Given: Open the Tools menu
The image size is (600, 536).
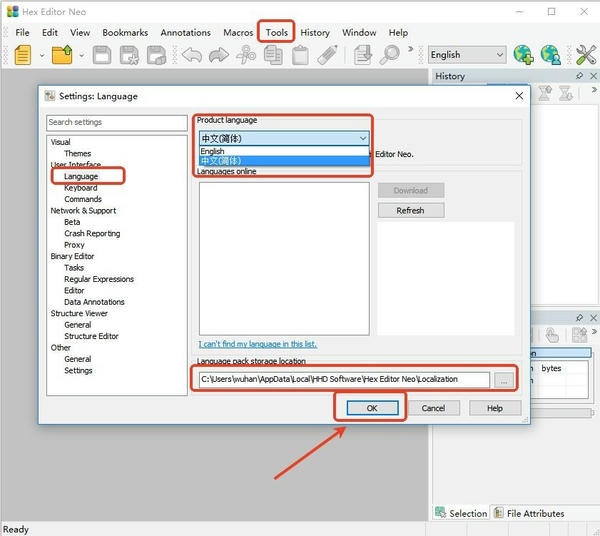Looking at the screenshot, I should pyautogui.click(x=276, y=33).
